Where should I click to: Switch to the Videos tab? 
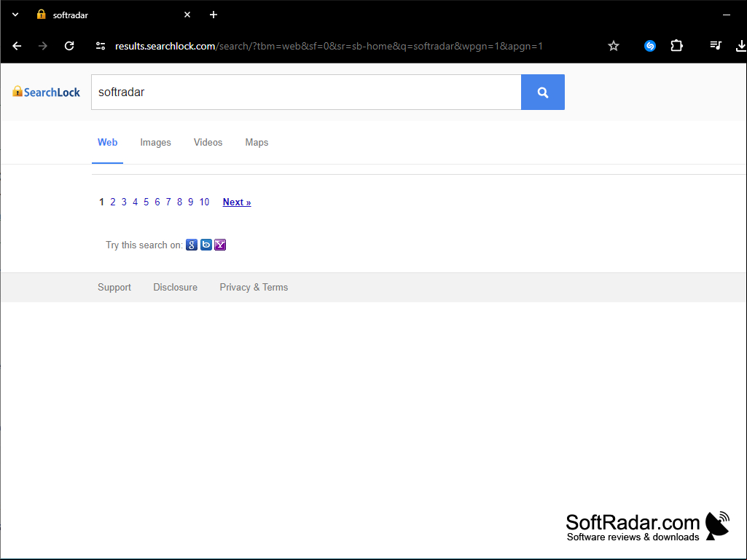tap(208, 143)
